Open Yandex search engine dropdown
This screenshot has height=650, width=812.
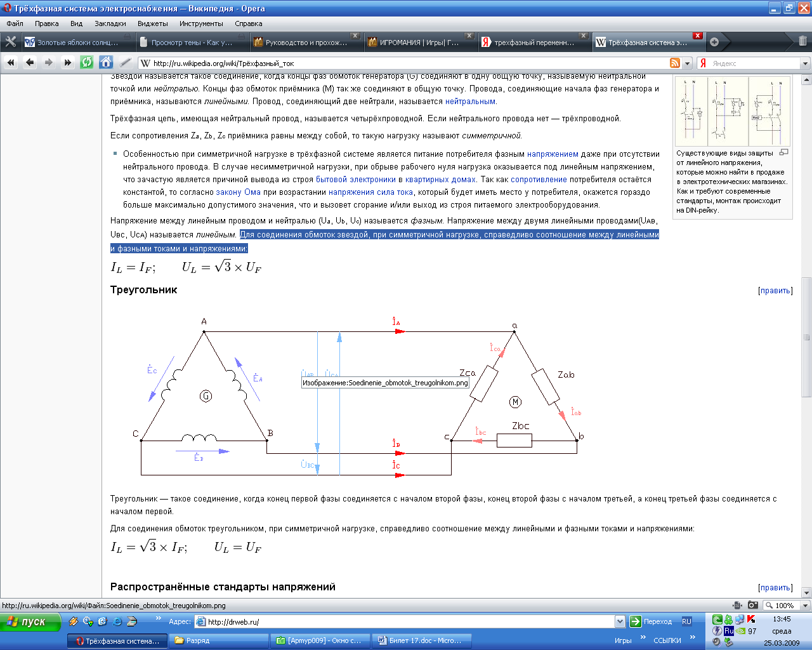pos(805,63)
